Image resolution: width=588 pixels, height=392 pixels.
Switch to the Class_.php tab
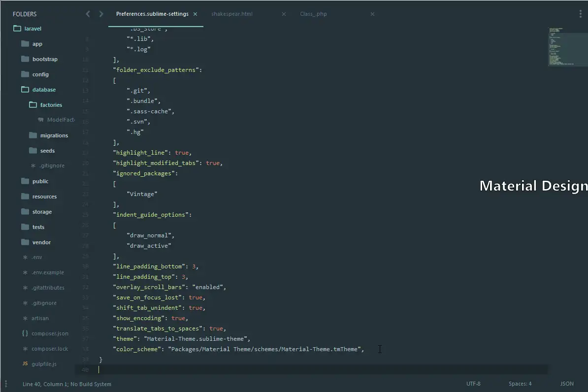click(314, 14)
